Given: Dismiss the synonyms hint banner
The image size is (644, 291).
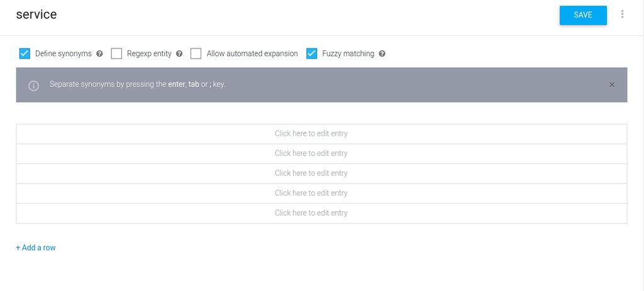Looking at the screenshot, I should tap(612, 85).
